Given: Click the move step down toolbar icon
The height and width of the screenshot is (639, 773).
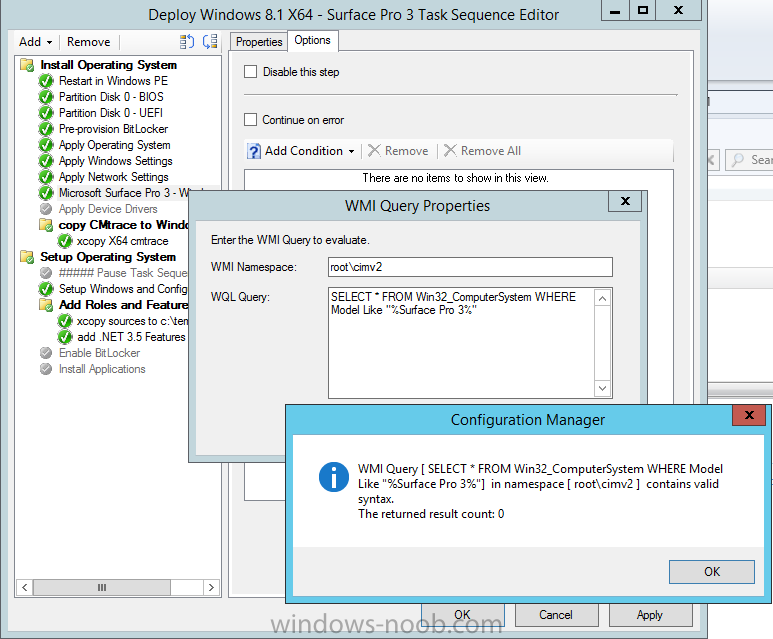Looking at the screenshot, I should (210, 42).
